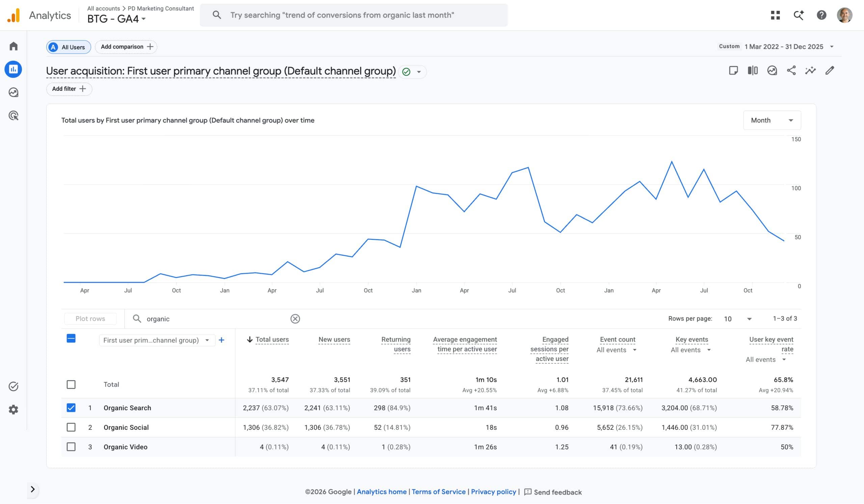This screenshot has height=504, width=864.
Task: Open the user profile avatar
Action: [844, 15]
